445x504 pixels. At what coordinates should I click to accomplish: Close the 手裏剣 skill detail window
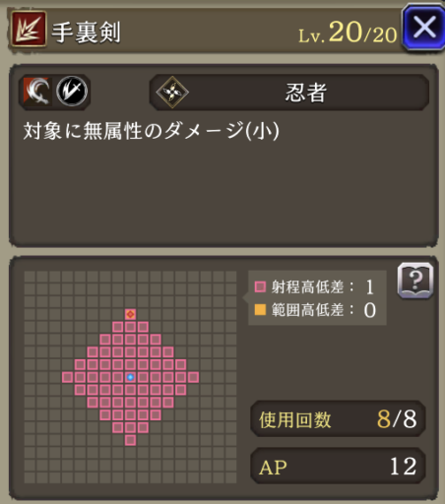tap(423, 28)
